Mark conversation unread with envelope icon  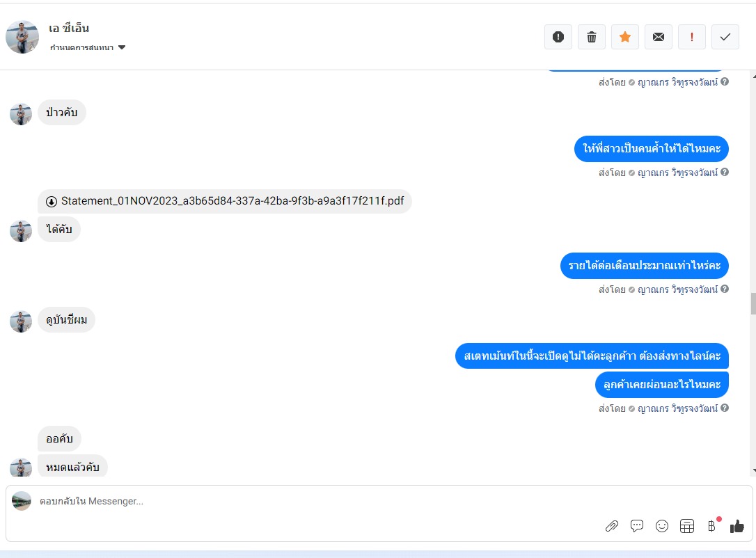point(658,37)
